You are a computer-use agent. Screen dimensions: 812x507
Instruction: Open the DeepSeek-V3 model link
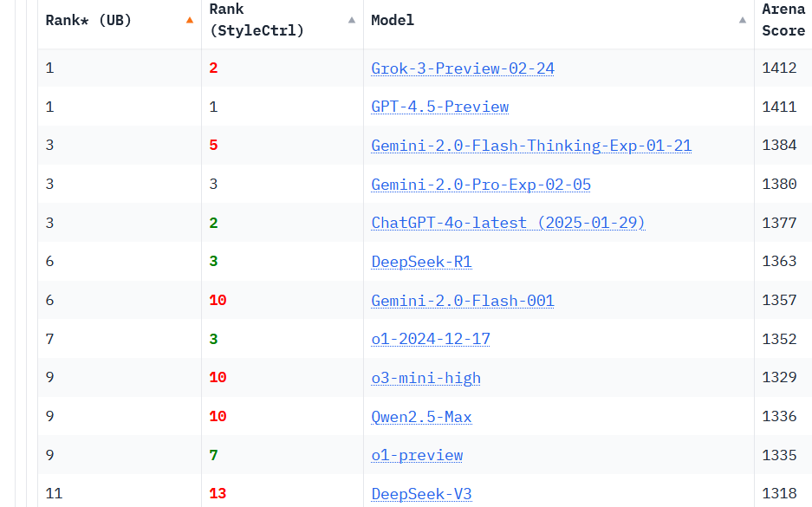[421, 493]
